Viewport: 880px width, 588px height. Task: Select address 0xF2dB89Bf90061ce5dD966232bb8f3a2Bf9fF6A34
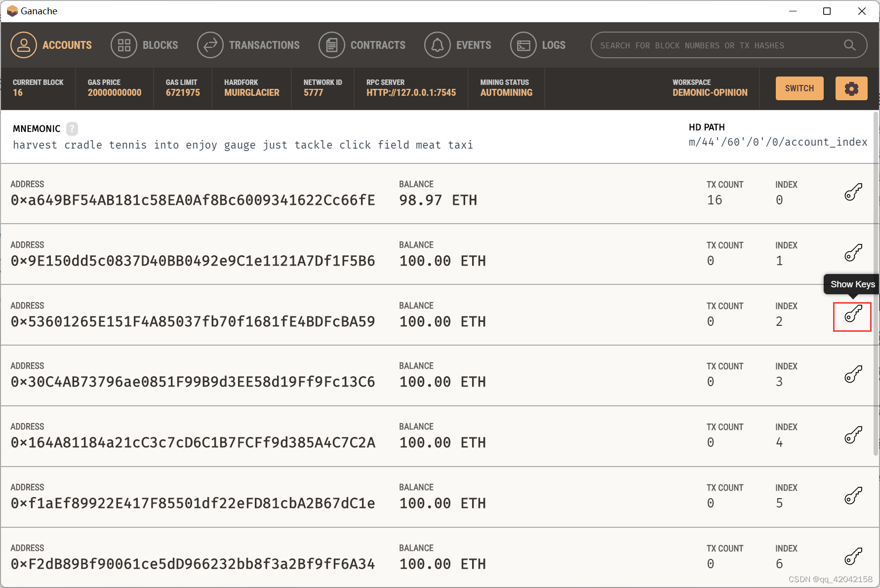click(x=193, y=564)
